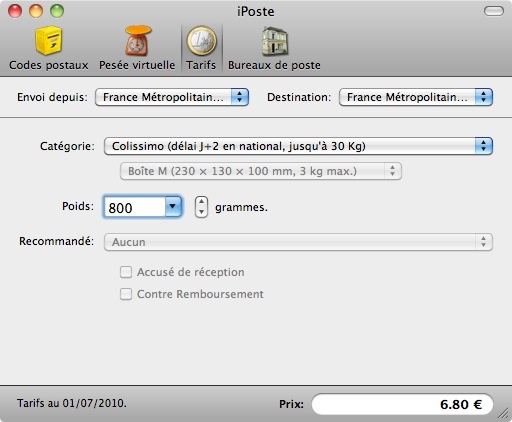Open the Codes postaux mailbox icon
Screen dimensions: 512x422
coord(49,41)
